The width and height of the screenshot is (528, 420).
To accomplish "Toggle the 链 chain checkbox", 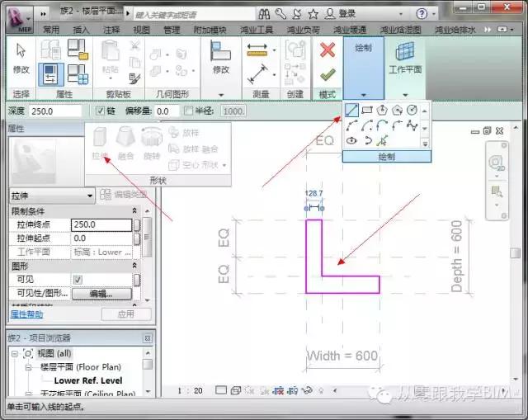I will coord(101,111).
